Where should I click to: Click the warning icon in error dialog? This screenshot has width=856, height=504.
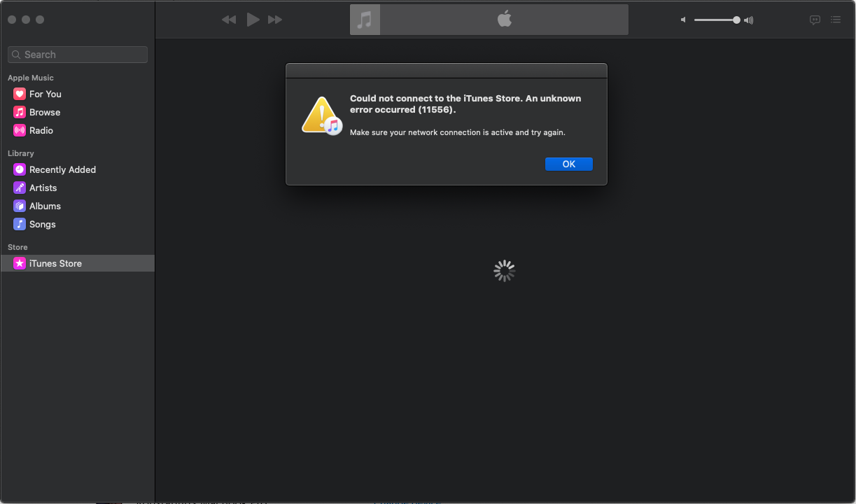click(x=321, y=115)
